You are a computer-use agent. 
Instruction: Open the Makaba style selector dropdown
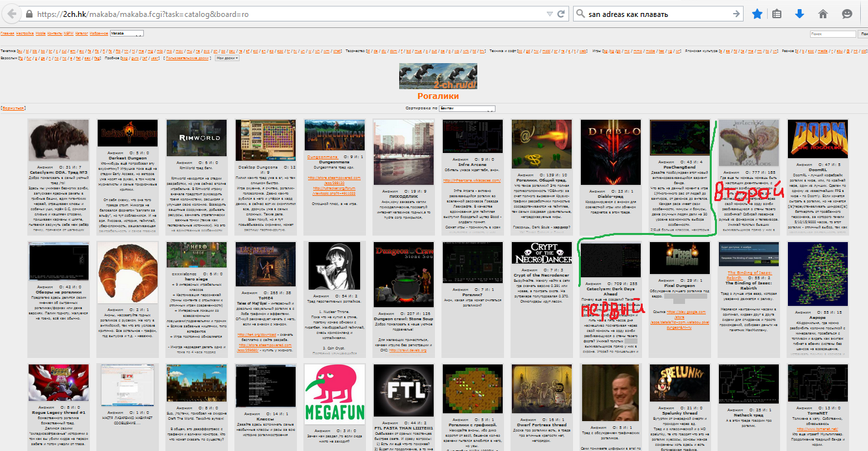click(x=126, y=33)
